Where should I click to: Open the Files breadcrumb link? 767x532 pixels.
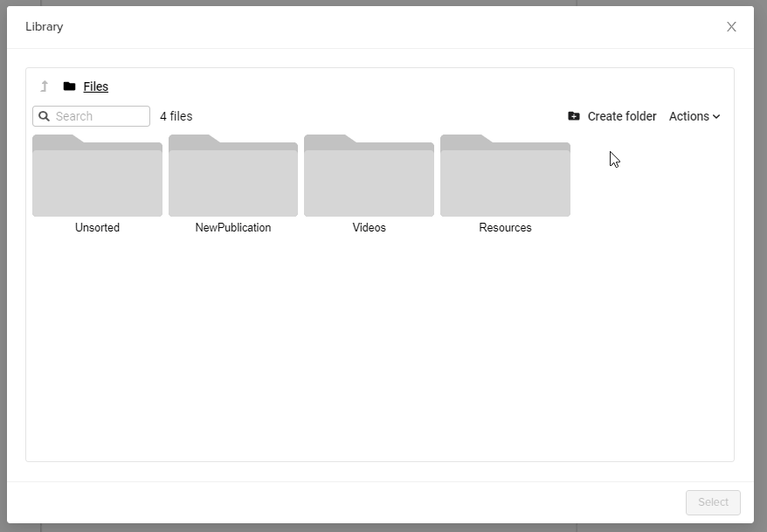click(96, 86)
